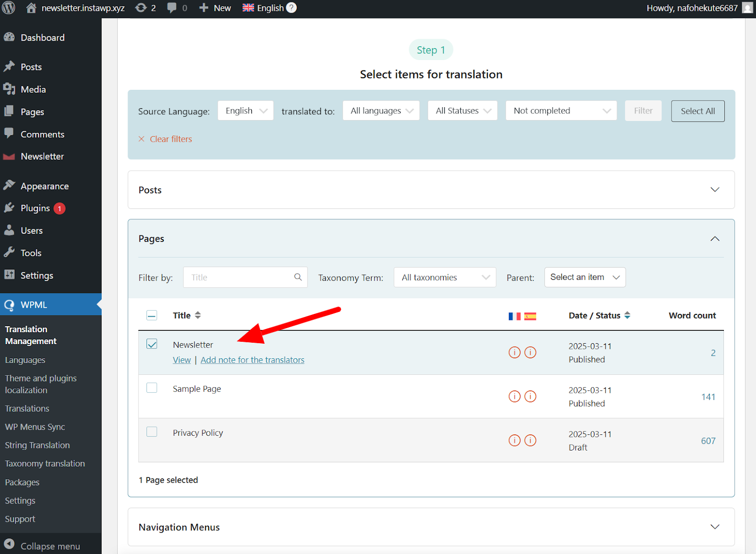756x554 pixels.
Task: Click the Clear filters link
Action: pos(165,139)
